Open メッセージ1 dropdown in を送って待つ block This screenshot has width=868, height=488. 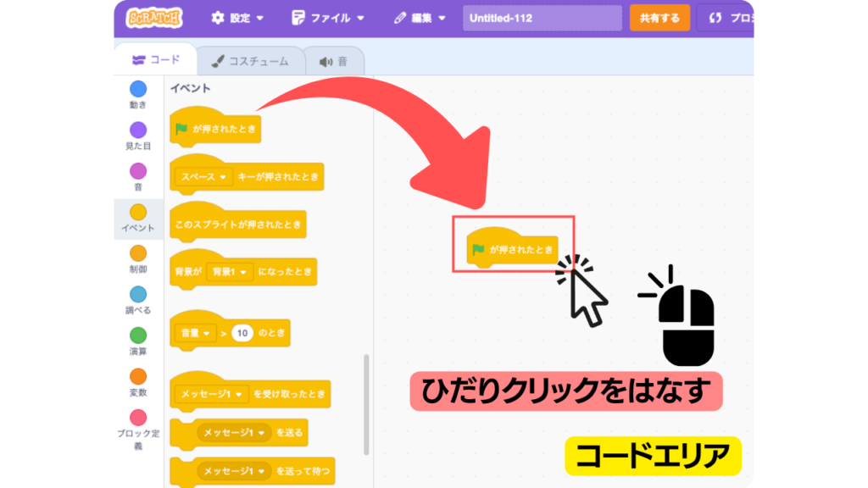(234, 471)
